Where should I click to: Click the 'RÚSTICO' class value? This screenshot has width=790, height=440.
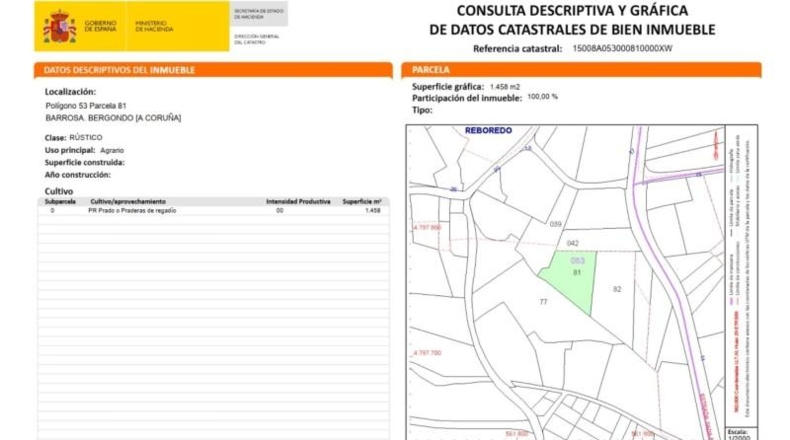point(86,138)
